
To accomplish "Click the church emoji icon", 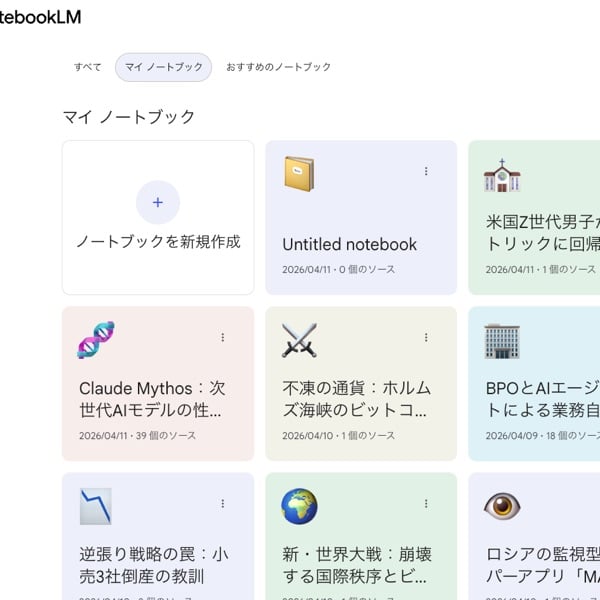I will [x=502, y=175].
